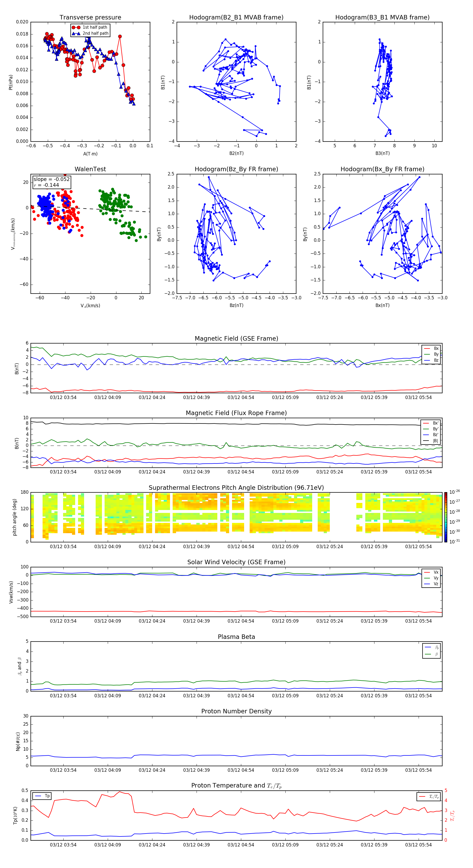The height and width of the screenshot is (868, 473).
Task: Click the "Magnetic Field (Flux Rope Frame)" title
Action: [x=236, y=413]
